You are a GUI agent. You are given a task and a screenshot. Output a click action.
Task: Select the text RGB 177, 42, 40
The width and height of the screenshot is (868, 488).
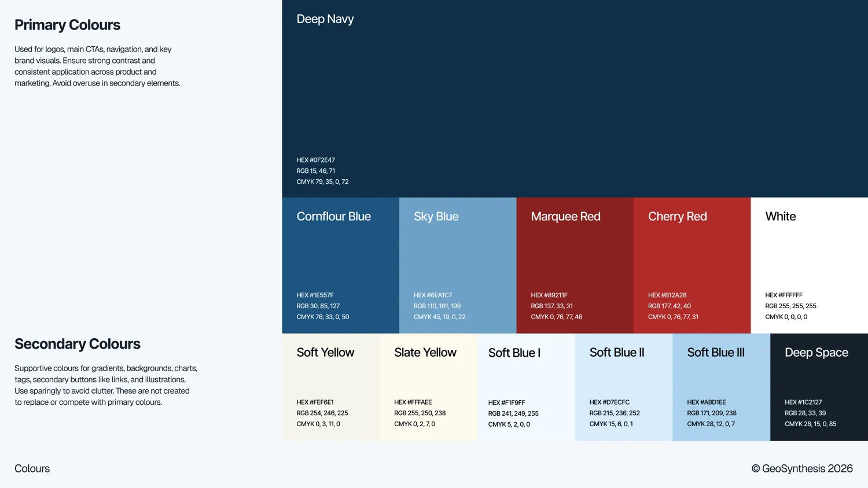tap(670, 306)
